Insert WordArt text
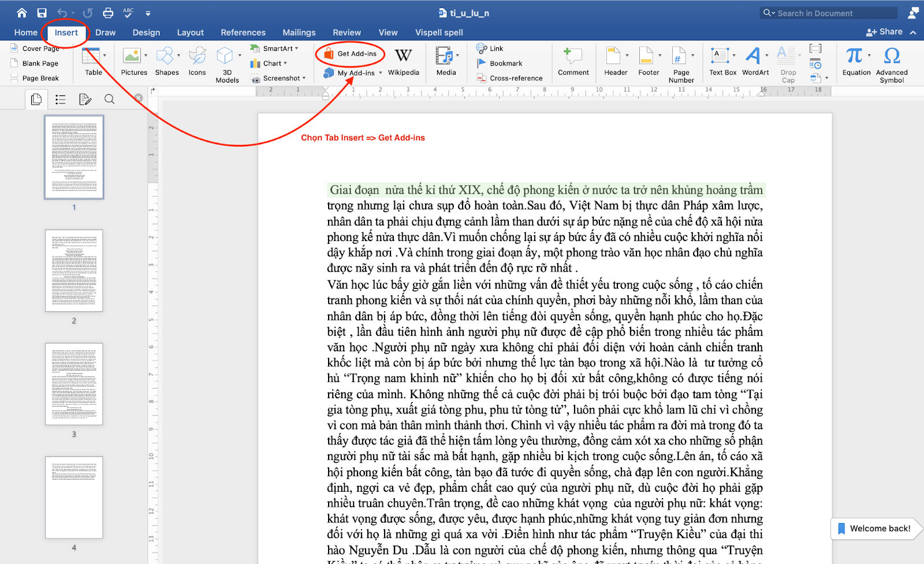This screenshot has width=924, height=564. (x=755, y=61)
